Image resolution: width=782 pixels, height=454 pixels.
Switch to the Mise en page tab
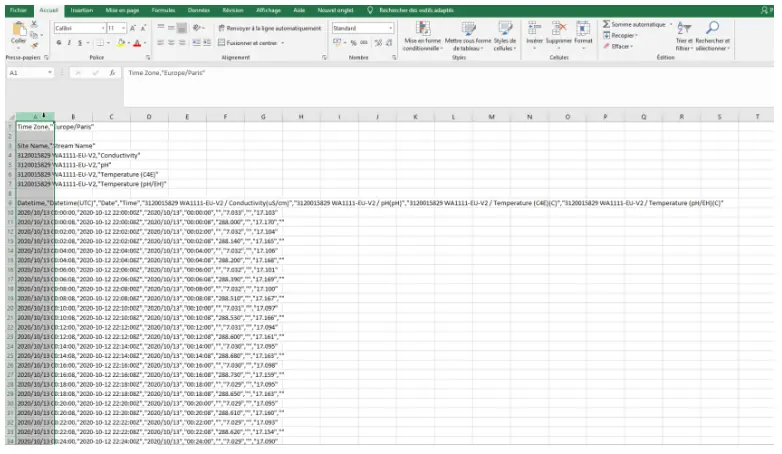[122, 10]
